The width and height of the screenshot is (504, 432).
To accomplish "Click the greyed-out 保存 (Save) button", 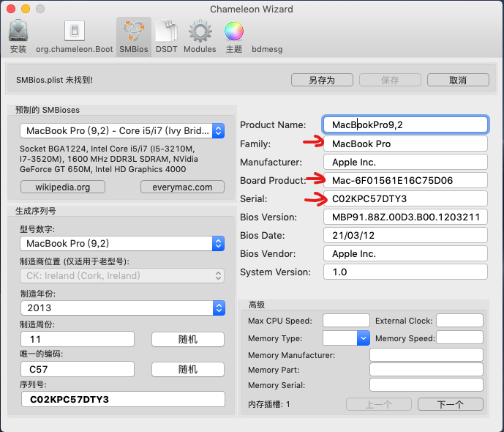I will (390, 80).
